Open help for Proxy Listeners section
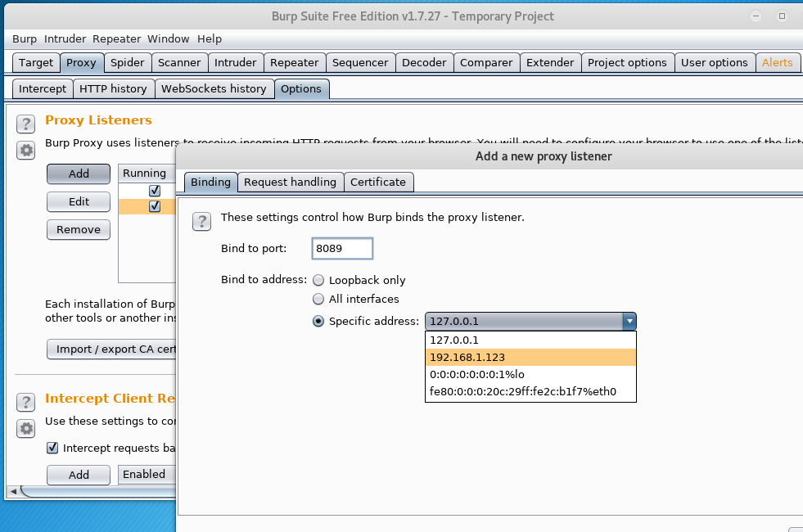 point(25,124)
